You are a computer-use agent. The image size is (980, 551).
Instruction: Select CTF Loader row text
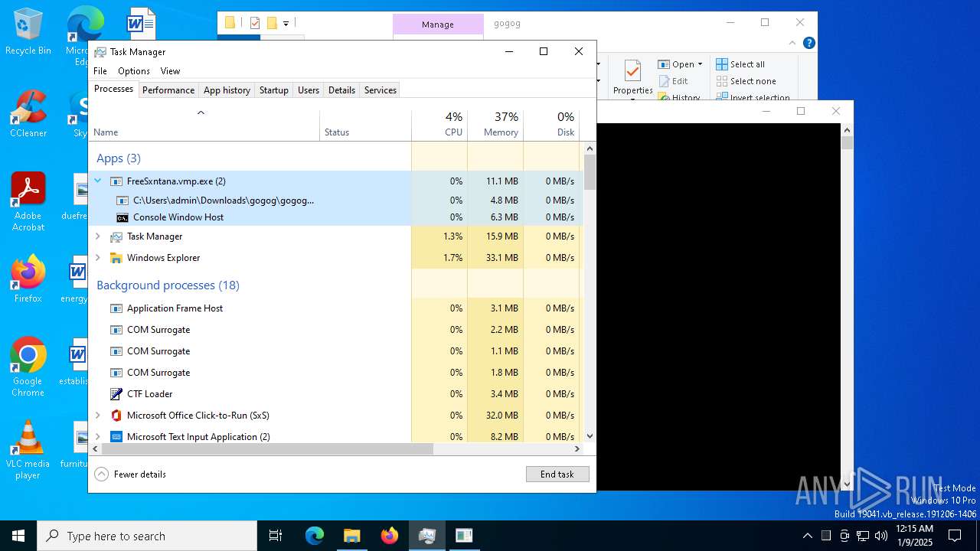point(150,394)
